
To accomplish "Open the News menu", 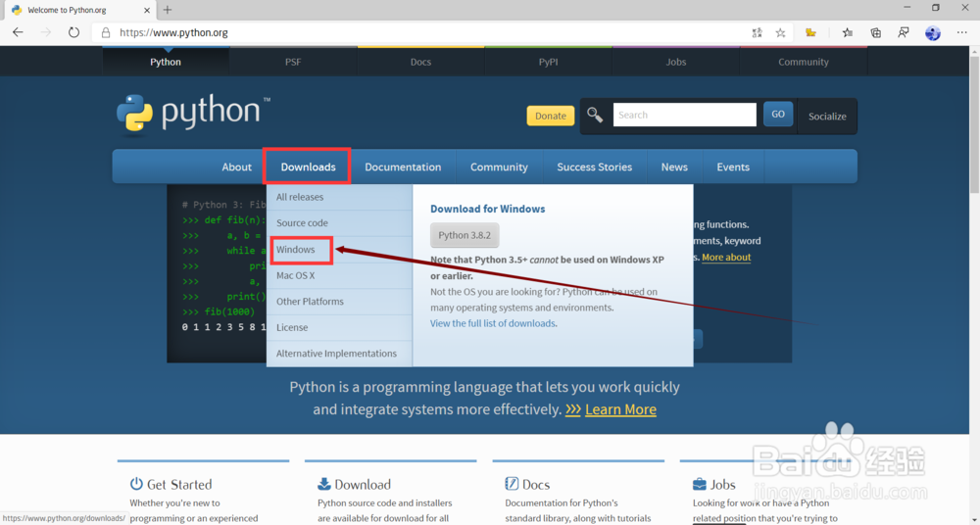I will [674, 167].
